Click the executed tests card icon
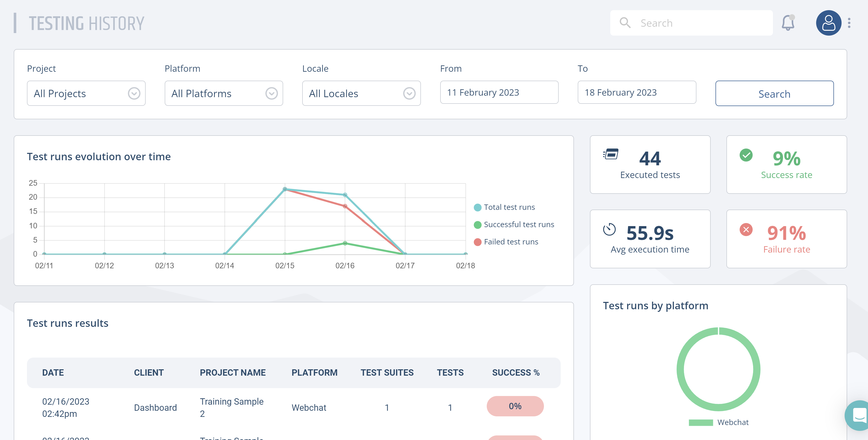 coord(611,154)
